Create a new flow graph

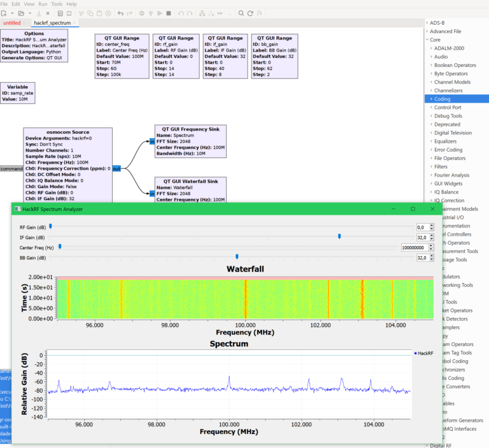tap(4, 13)
